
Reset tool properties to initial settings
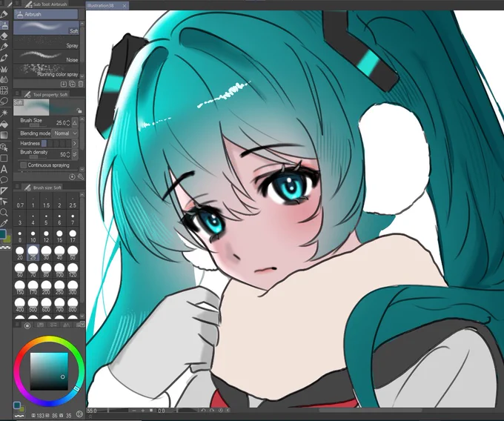pos(72,176)
